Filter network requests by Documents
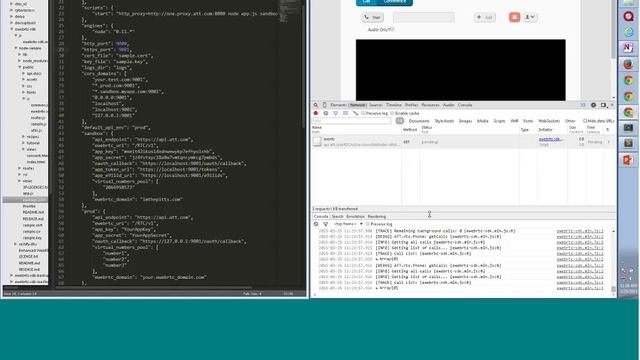This screenshot has width=640, height=360. [x=419, y=121]
